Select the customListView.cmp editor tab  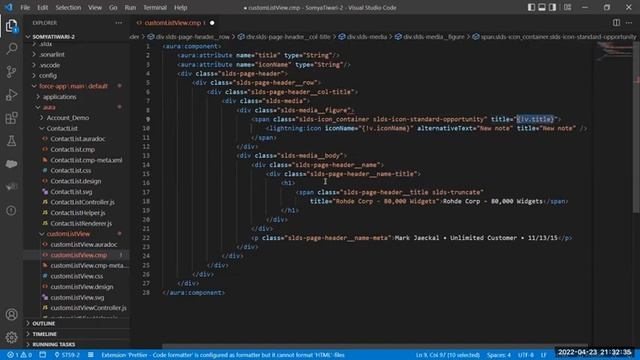[x=175, y=23]
